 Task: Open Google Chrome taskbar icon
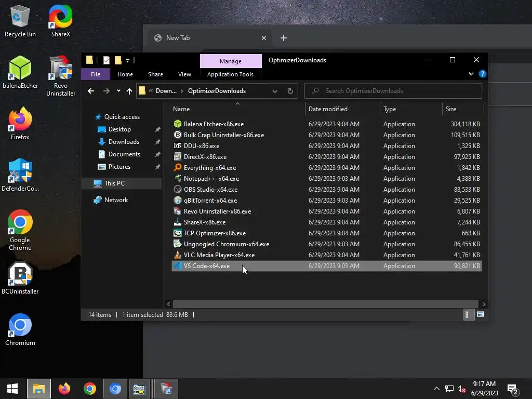(x=90, y=389)
